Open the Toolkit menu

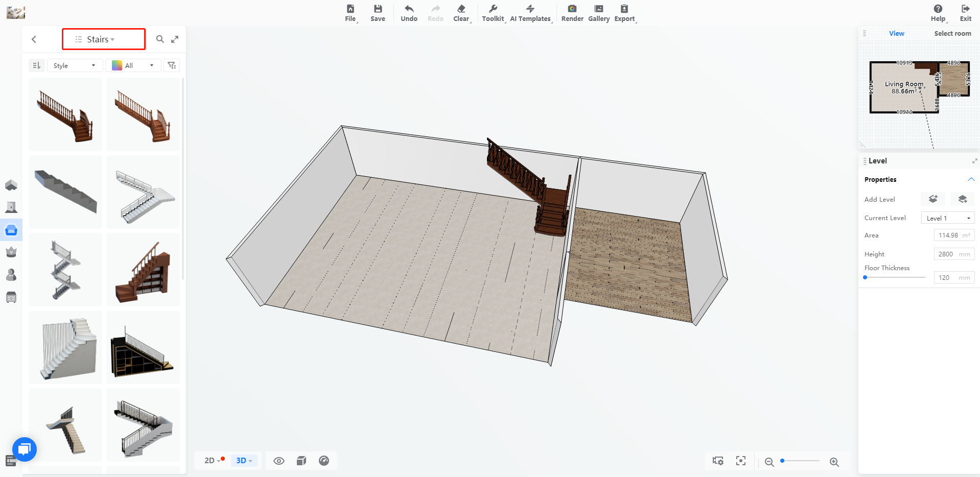pos(493,13)
